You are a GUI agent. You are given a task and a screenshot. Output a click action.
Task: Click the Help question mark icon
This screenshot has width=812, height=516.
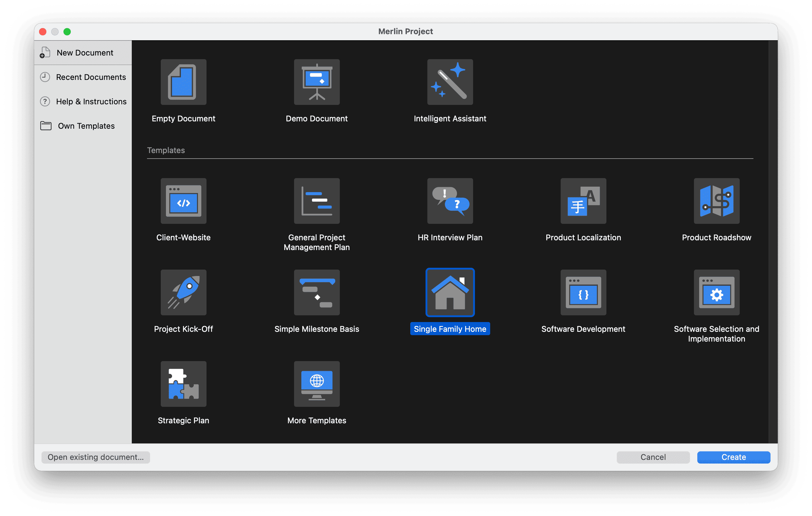point(45,102)
